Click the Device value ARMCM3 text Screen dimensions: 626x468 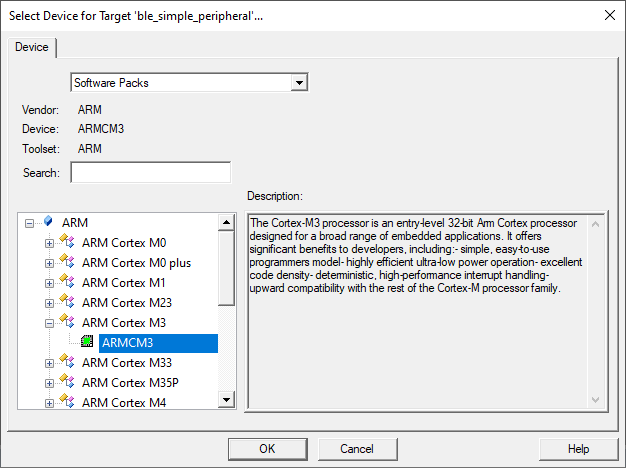pyautogui.click(x=101, y=129)
